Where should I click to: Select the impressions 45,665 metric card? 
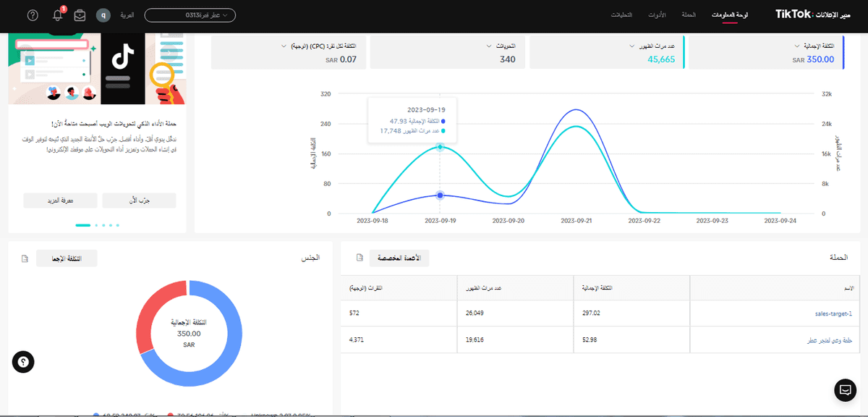607,53
